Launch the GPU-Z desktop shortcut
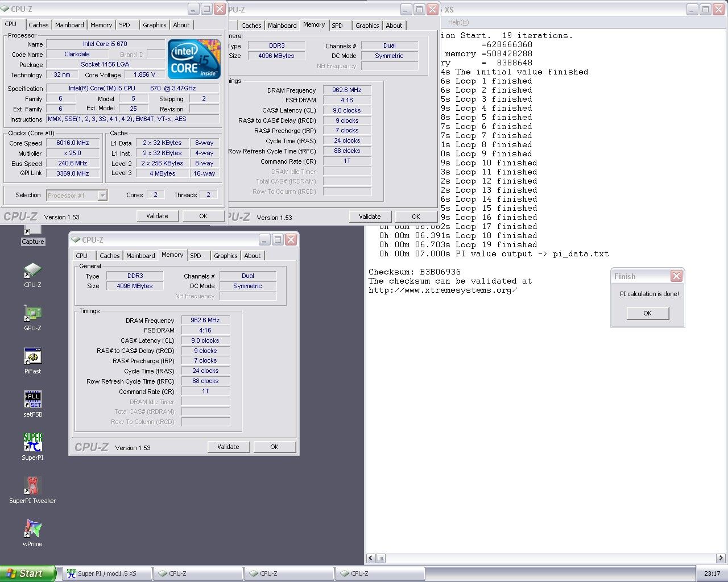This screenshot has width=728, height=582. coord(32,318)
